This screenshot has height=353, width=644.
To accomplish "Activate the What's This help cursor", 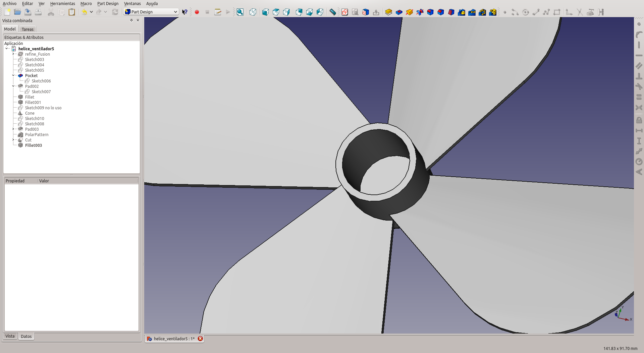I will [x=185, y=12].
